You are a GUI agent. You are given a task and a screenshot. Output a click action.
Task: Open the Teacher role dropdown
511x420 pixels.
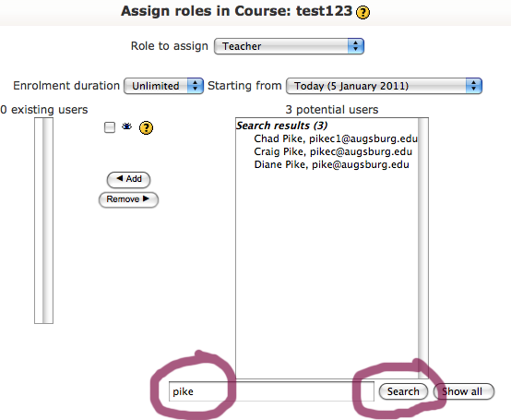pos(289,46)
